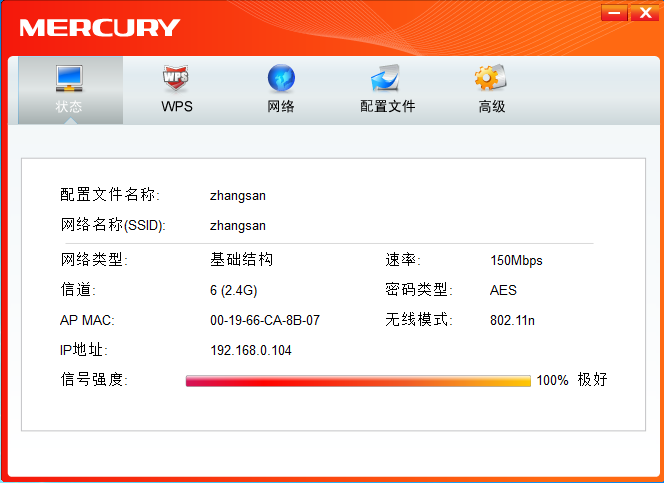This screenshot has width=664, height=483.
Task: Click the signal strength bar
Action: [358, 381]
